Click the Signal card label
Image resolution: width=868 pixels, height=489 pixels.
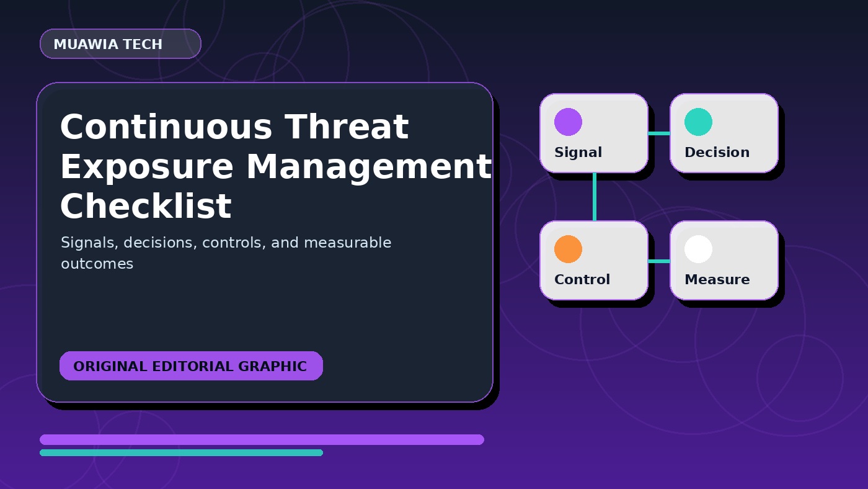tap(578, 153)
